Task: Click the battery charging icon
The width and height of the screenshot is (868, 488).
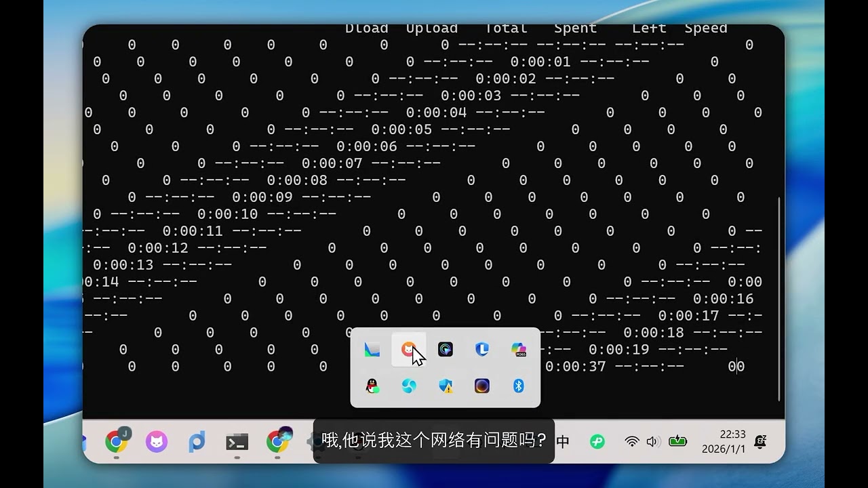Action: point(678,442)
